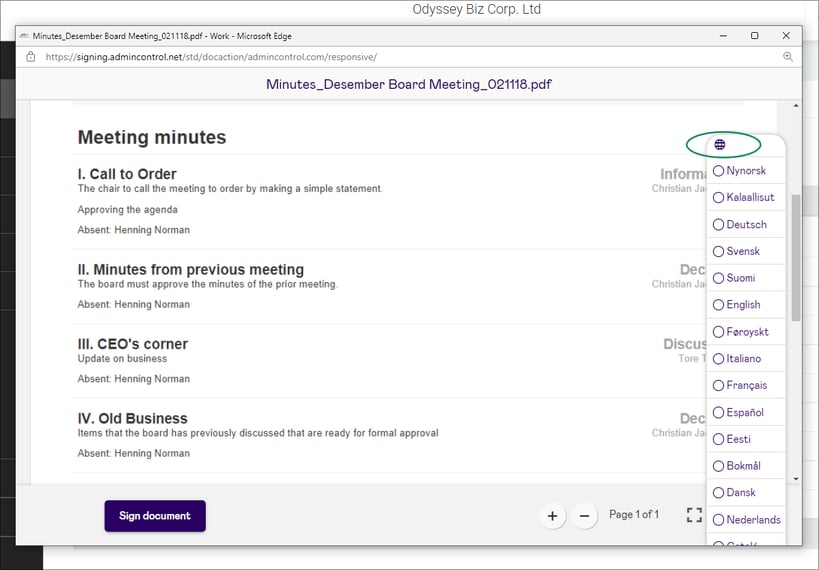Click Odyssey Biz Corp. Ltd background title
Screen dimensions: 819x570
pyautogui.click(x=476, y=9)
